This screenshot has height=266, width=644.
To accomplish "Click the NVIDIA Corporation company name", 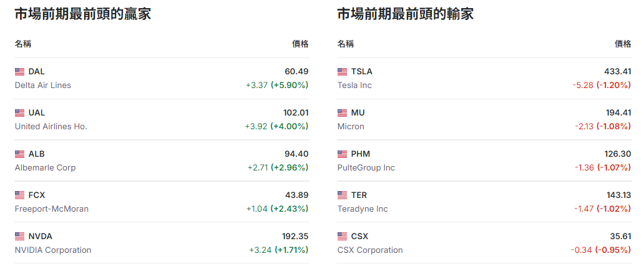I will coord(53,250).
